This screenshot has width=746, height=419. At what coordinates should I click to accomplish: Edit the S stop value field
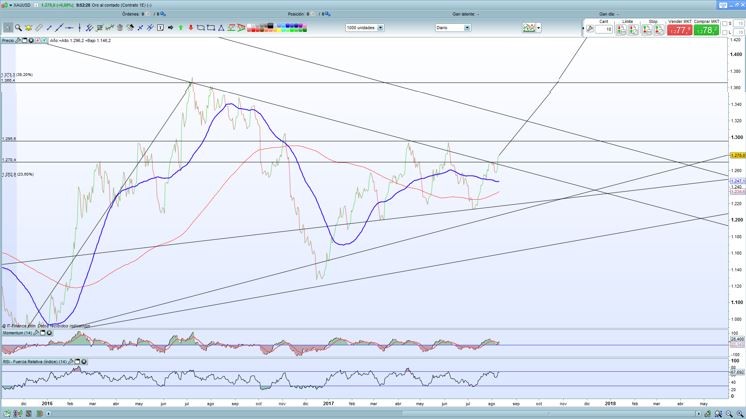click(x=739, y=23)
